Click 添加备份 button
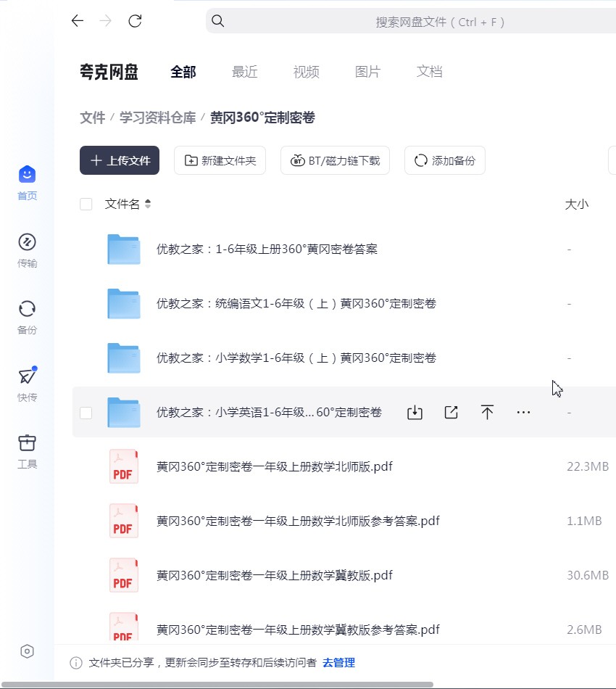Screen dimensions: 616x689 (445, 160)
